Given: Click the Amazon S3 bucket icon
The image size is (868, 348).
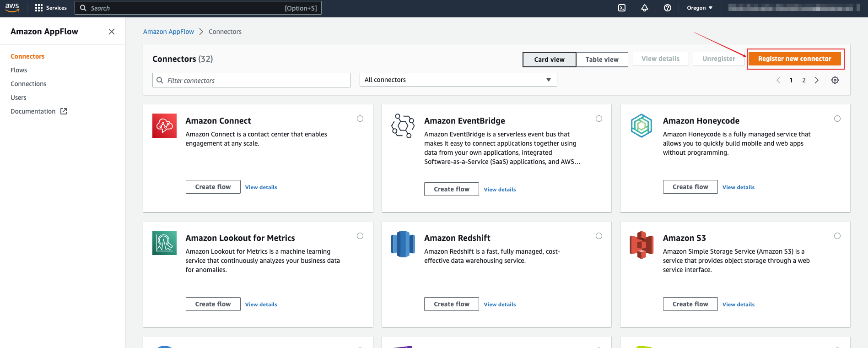Looking at the screenshot, I should tap(642, 245).
